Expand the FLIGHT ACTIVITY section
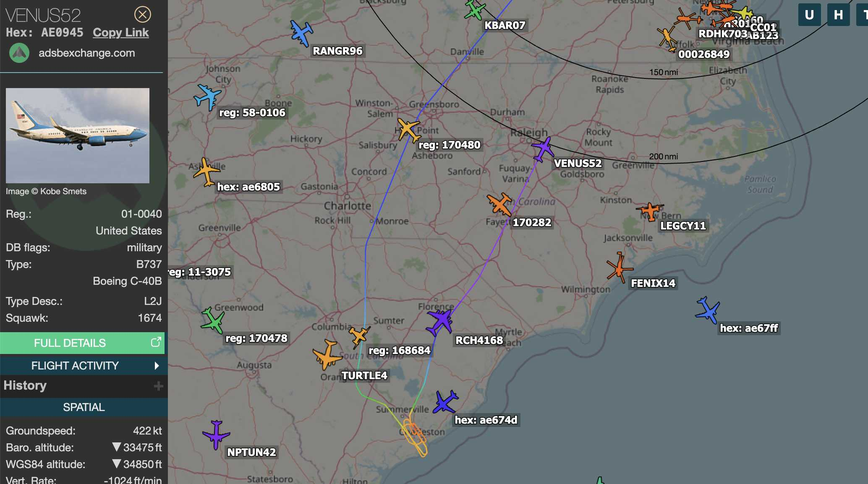Viewport: 868px width, 484px height. [x=82, y=366]
